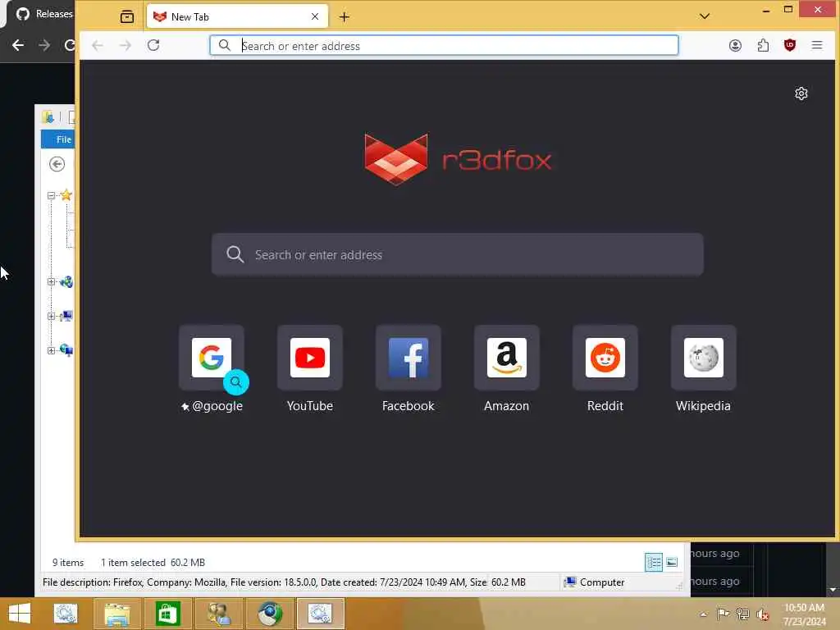840x630 pixels.
Task: Open the Extensions puzzle icon
Action: coord(763,46)
